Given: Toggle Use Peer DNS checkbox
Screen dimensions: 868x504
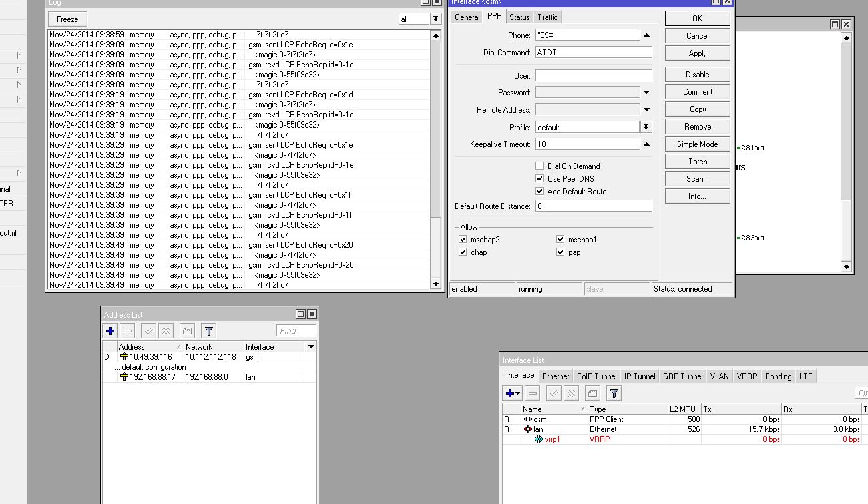Looking at the screenshot, I should point(539,179).
